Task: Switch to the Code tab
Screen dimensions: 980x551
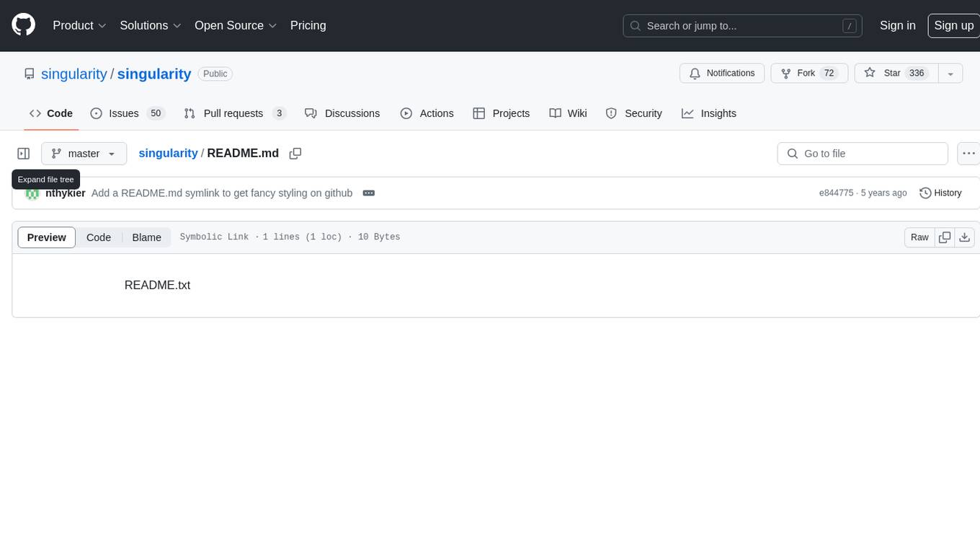Action: click(x=51, y=113)
